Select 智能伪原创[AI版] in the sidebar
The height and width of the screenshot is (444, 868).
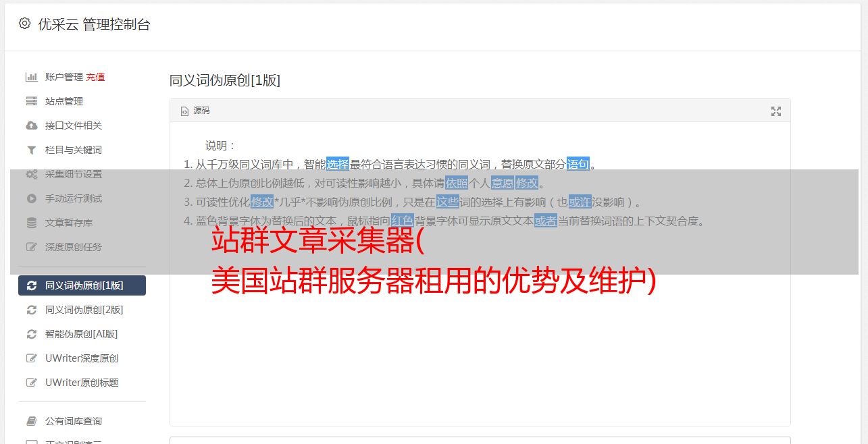pos(82,334)
